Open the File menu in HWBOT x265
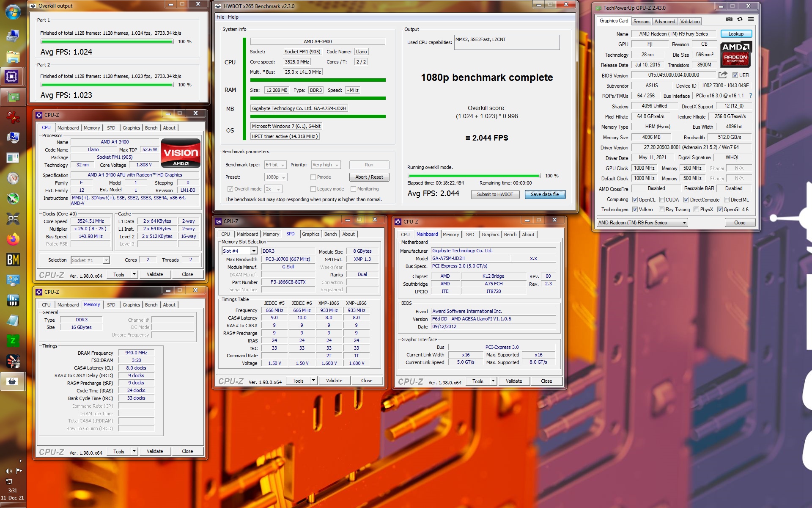The height and width of the screenshot is (508, 812). pyautogui.click(x=220, y=17)
